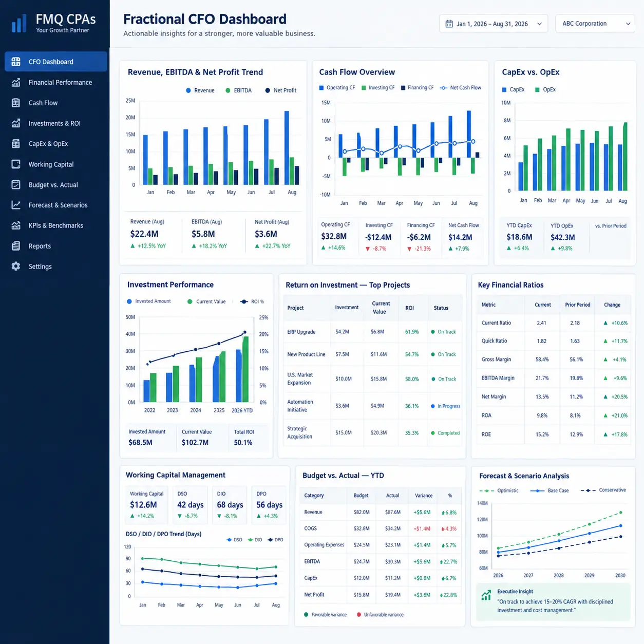Click the KPIs & Benchmarks icon
The image size is (644, 644).
[x=16, y=225]
